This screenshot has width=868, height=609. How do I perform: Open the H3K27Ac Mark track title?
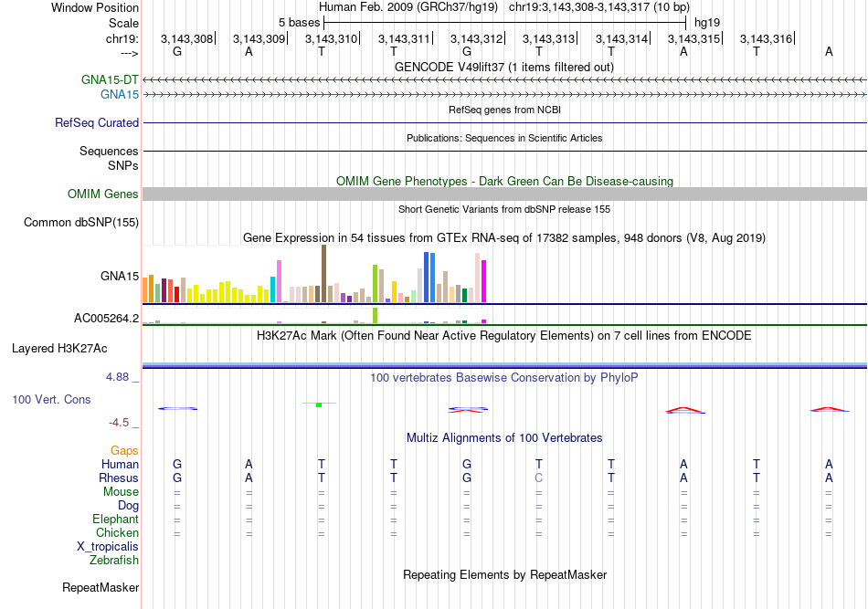tap(504, 336)
